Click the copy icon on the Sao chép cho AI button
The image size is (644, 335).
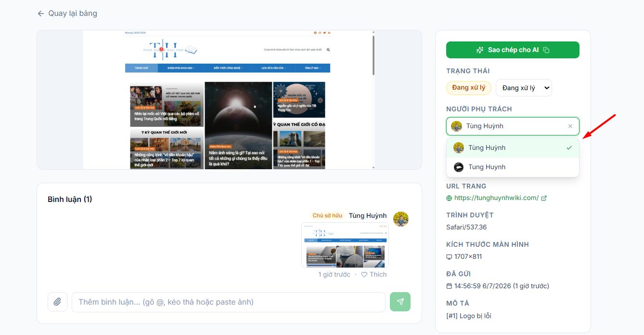pos(546,50)
